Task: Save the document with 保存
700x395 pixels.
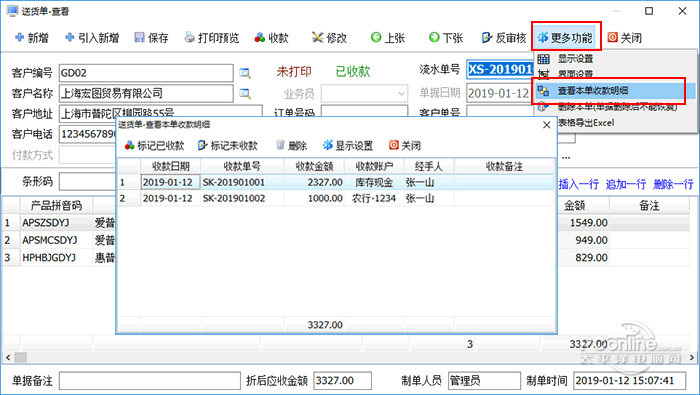Action: (151, 38)
